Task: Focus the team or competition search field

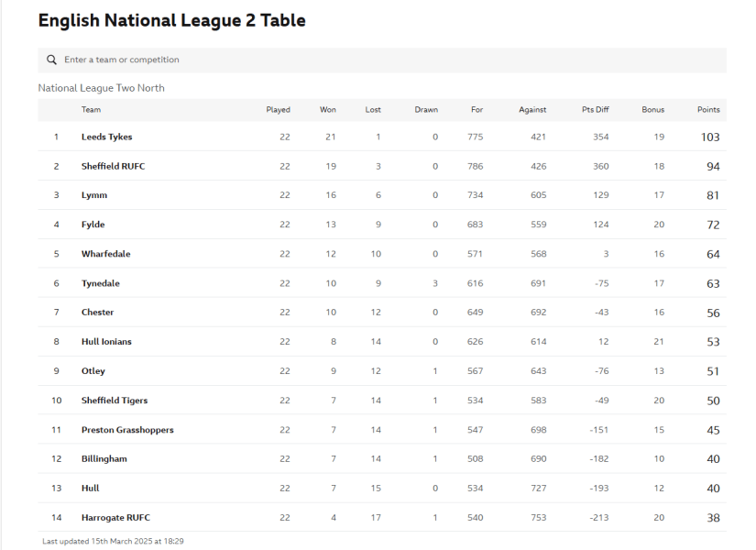Action: (x=385, y=60)
